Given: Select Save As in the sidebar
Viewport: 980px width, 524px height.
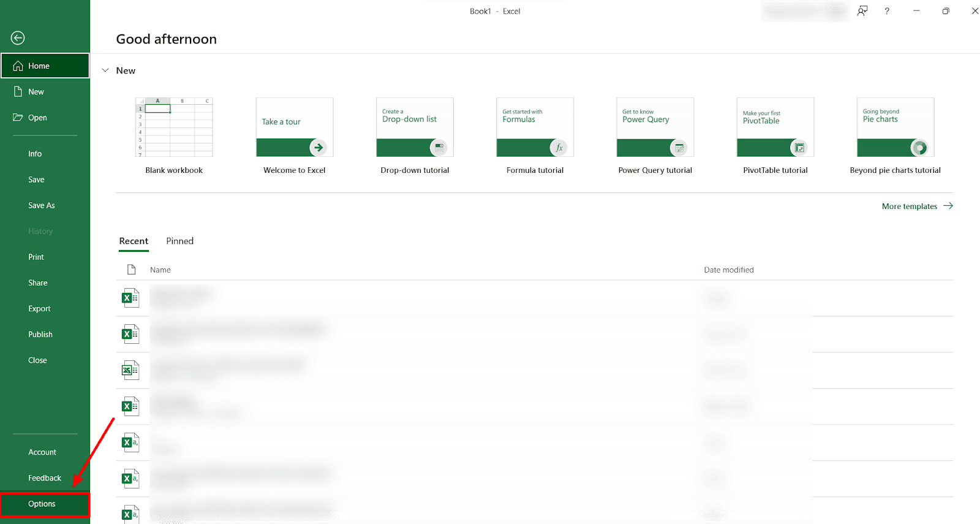Looking at the screenshot, I should (42, 205).
